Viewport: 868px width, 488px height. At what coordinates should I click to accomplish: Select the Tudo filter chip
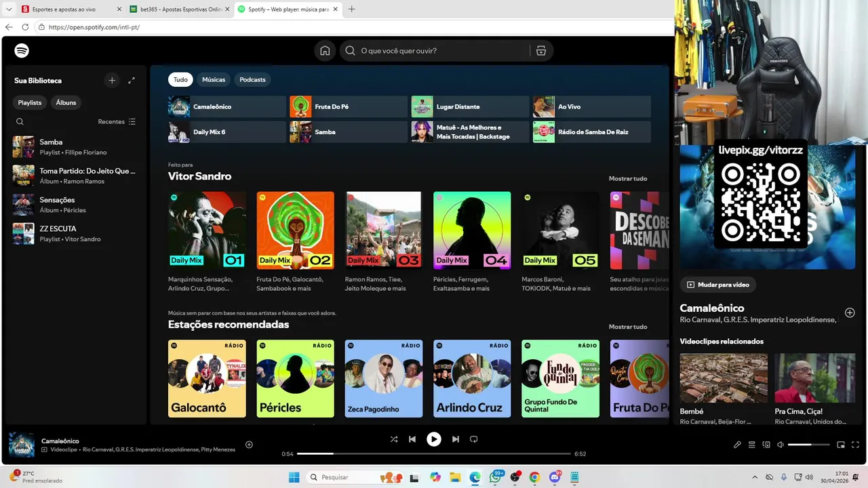click(180, 80)
